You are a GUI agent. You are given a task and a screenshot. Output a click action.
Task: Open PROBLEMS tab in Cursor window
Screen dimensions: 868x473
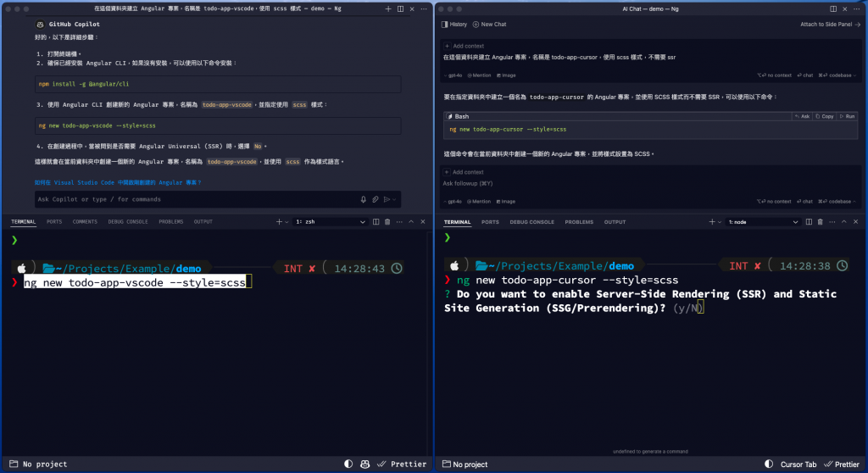579,222
